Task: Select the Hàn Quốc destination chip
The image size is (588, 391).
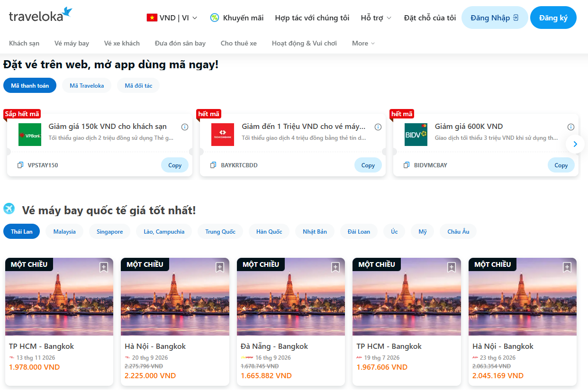Action: (x=269, y=231)
